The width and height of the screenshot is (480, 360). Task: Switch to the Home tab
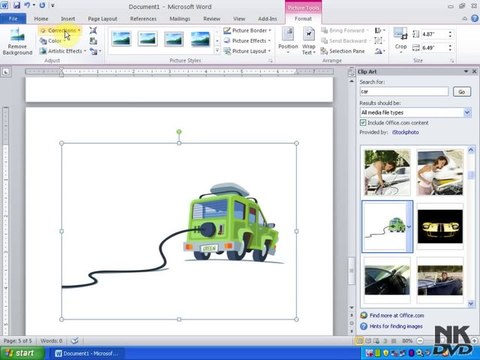tap(41, 19)
